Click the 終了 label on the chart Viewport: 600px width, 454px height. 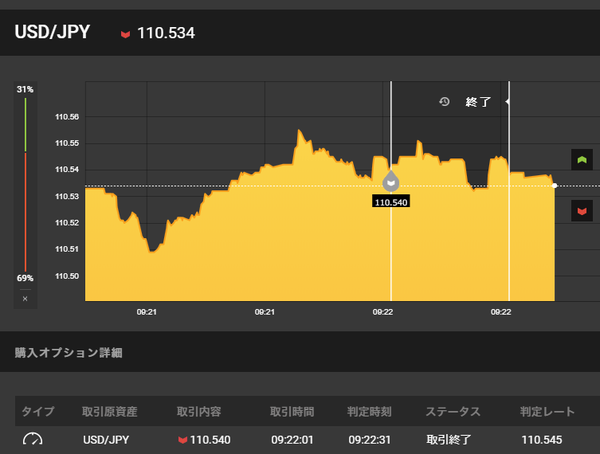478,102
